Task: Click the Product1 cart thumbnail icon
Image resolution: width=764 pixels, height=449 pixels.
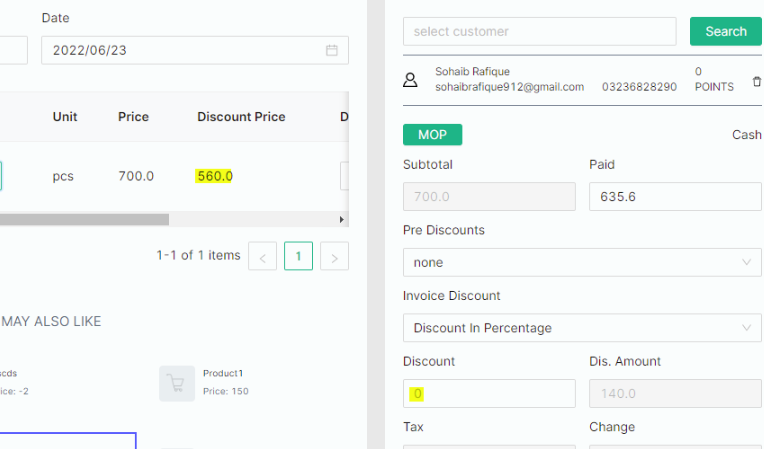Action: click(x=177, y=383)
